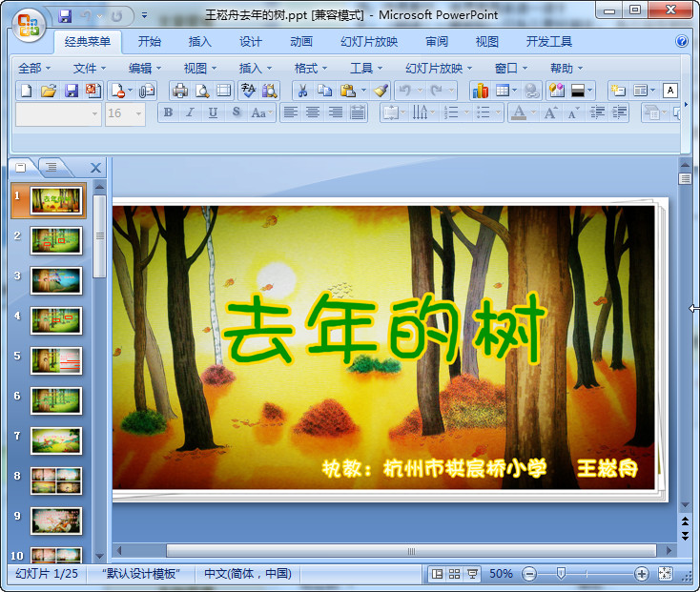Start the slide show from the status bar
The height and width of the screenshot is (592, 700).
pos(472,574)
